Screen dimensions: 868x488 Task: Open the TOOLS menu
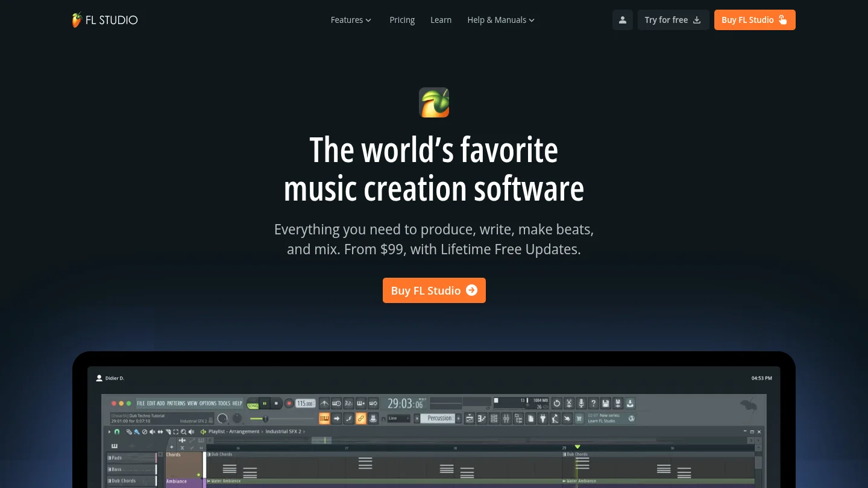224,403
